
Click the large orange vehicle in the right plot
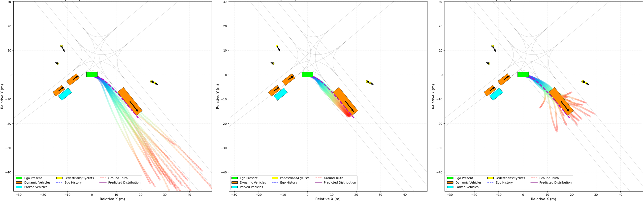pos(561,101)
